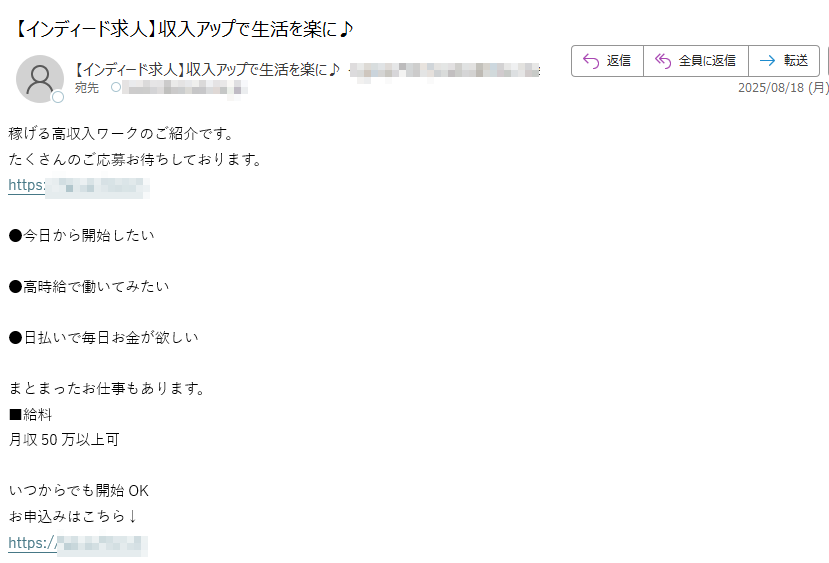Select the blurred sender email address
This screenshot has width=829, height=563.
pyautogui.click(x=445, y=71)
